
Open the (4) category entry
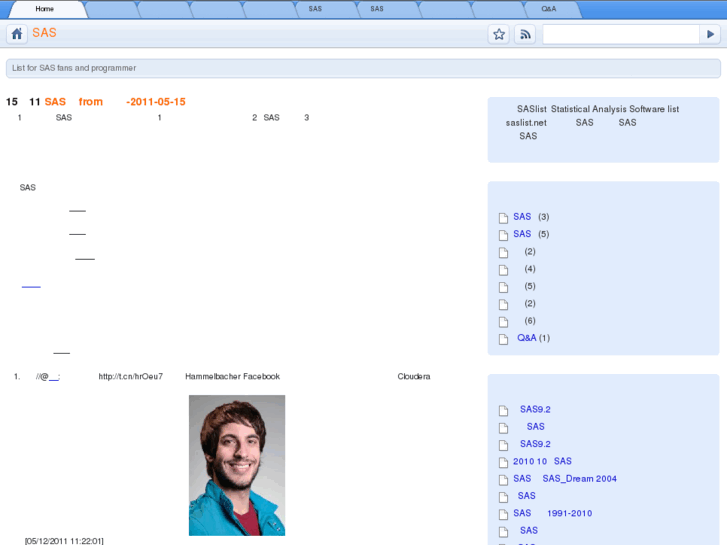530,269
